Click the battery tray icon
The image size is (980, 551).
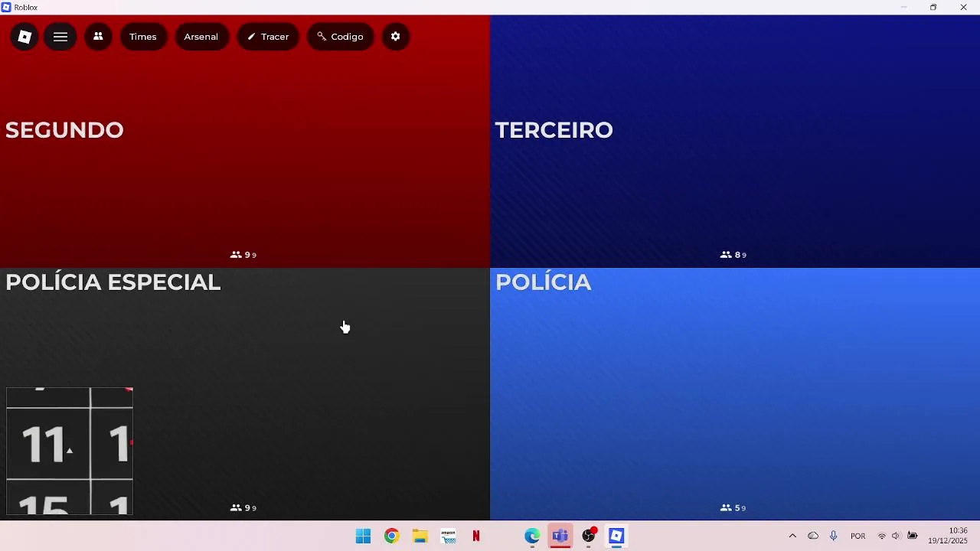tap(913, 536)
